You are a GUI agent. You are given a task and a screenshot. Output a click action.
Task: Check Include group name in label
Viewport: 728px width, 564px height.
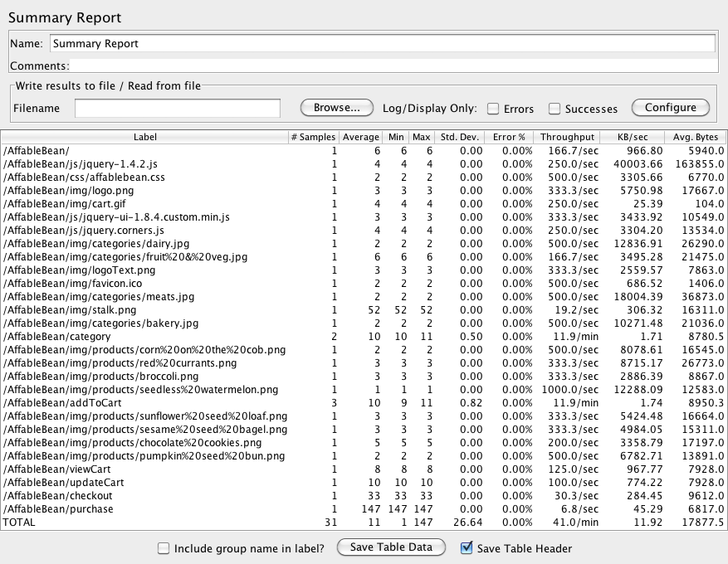click(x=164, y=547)
